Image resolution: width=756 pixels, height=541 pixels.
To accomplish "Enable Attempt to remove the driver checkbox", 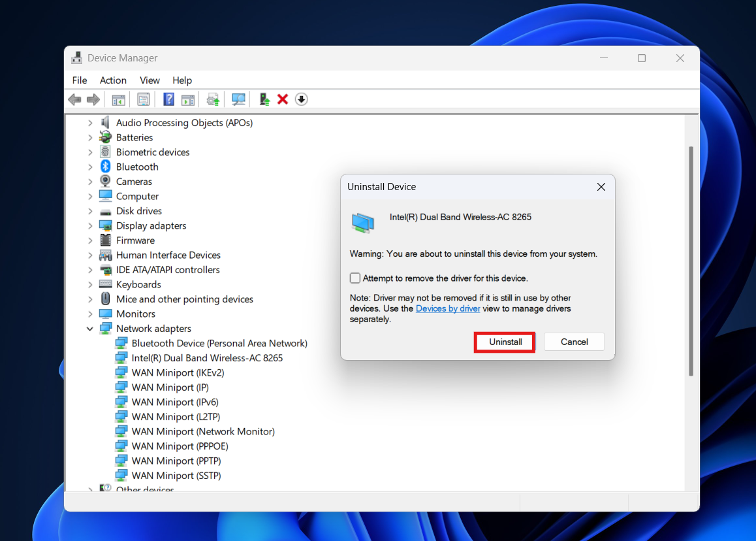I will (x=354, y=278).
